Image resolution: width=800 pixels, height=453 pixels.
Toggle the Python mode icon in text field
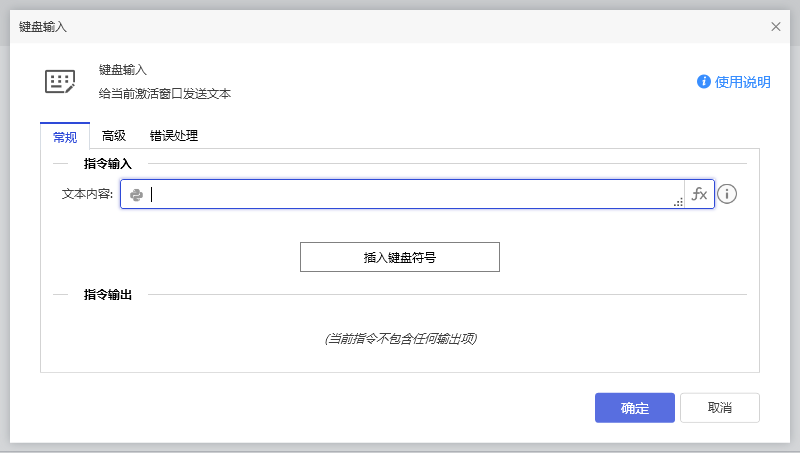point(136,195)
